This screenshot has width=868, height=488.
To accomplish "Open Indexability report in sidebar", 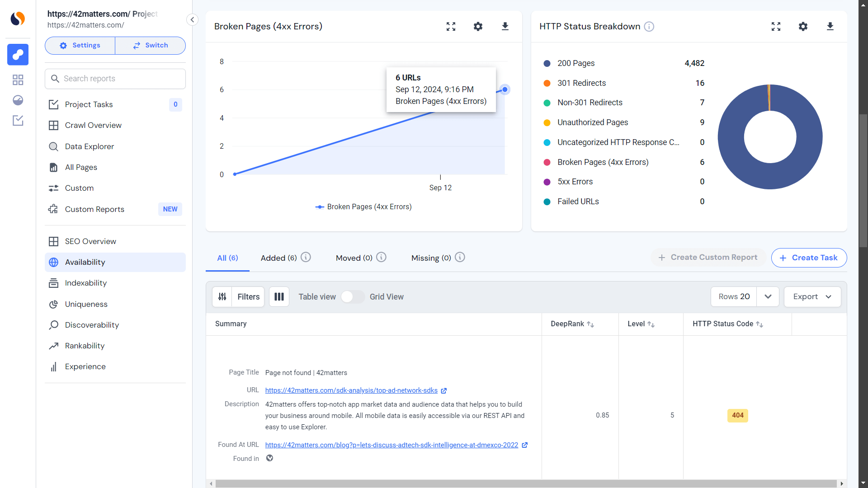I will pos(86,283).
